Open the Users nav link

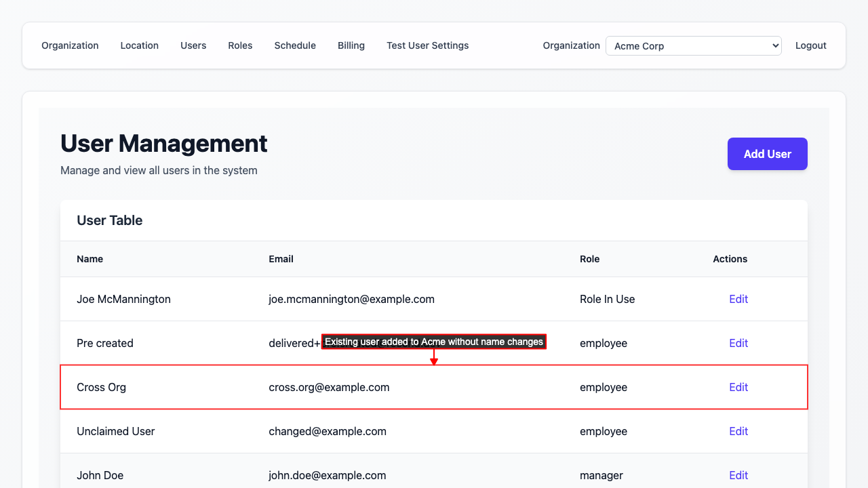[193, 45]
